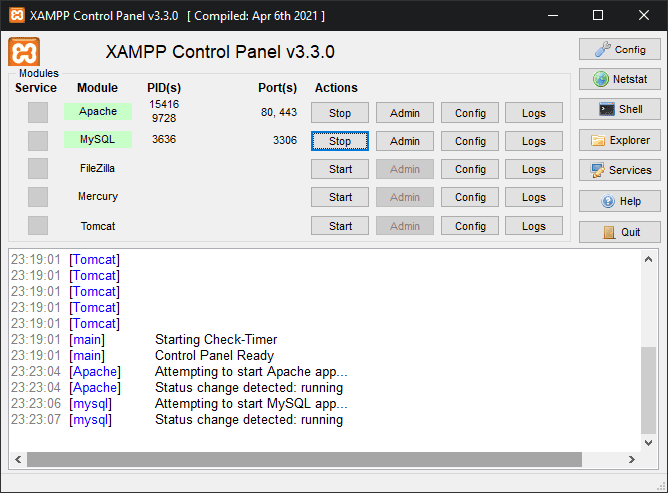Screen dimensions: 668x493
Task: Click log line 'Control Panel Ready'
Action: tap(214, 355)
